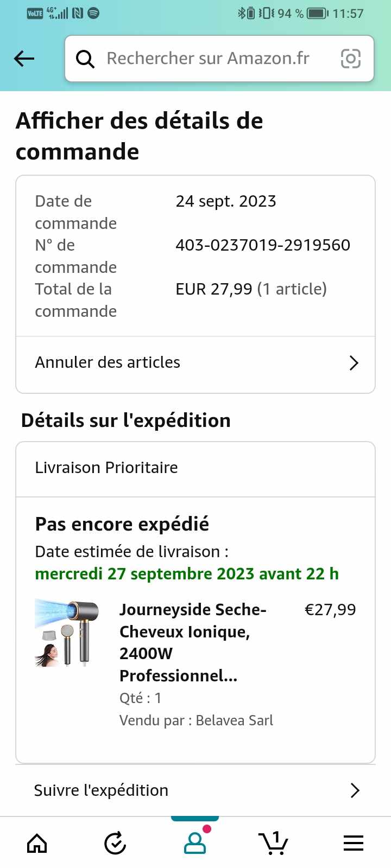391x868 pixels.
Task: Tap the battery status icon
Action: (x=317, y=13)
